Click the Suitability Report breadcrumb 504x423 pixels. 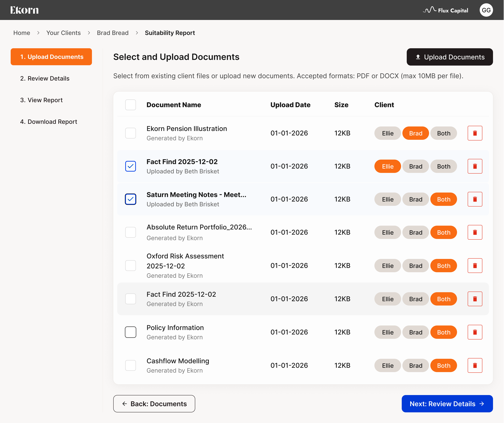point(170,33)
